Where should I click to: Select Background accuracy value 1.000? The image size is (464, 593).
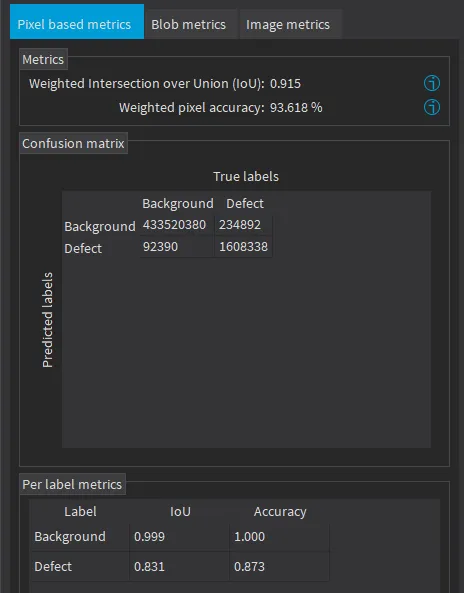point(279,537)
